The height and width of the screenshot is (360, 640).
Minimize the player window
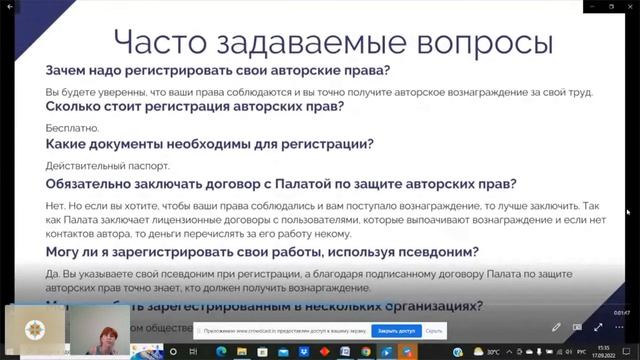point(593,7)
